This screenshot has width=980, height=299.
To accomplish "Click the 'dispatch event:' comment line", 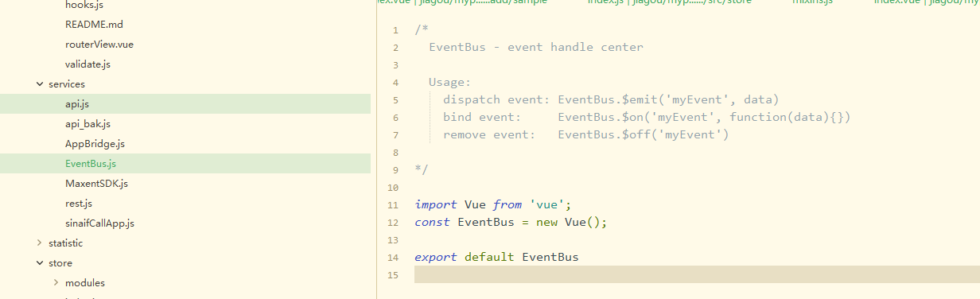I will click(x=611, y=99).
